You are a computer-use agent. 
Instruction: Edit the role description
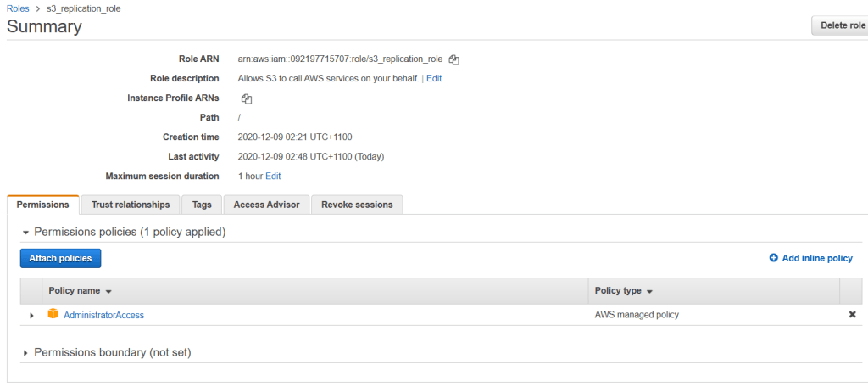(433, 78)
